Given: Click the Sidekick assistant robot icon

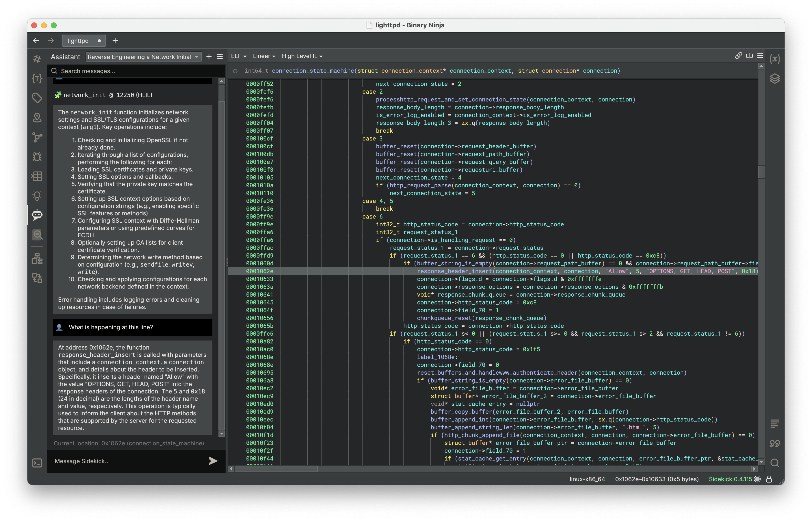Looking at the screenshot, I should coord(37,214).
